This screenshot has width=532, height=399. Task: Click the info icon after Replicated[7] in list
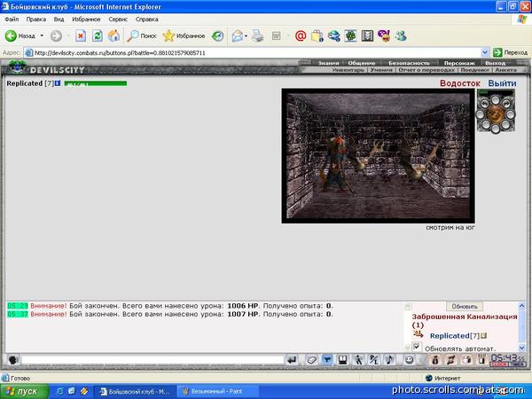[483, 335]
